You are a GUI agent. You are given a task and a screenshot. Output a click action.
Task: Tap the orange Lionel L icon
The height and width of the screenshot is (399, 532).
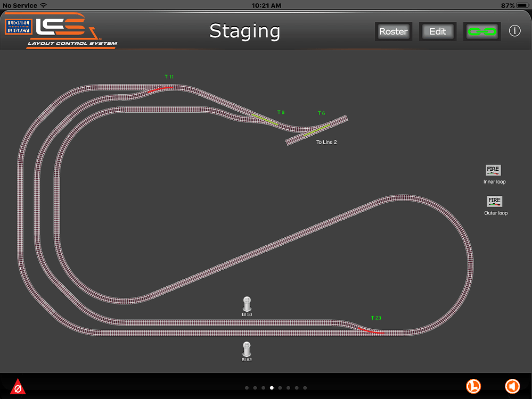click(473, 386)
